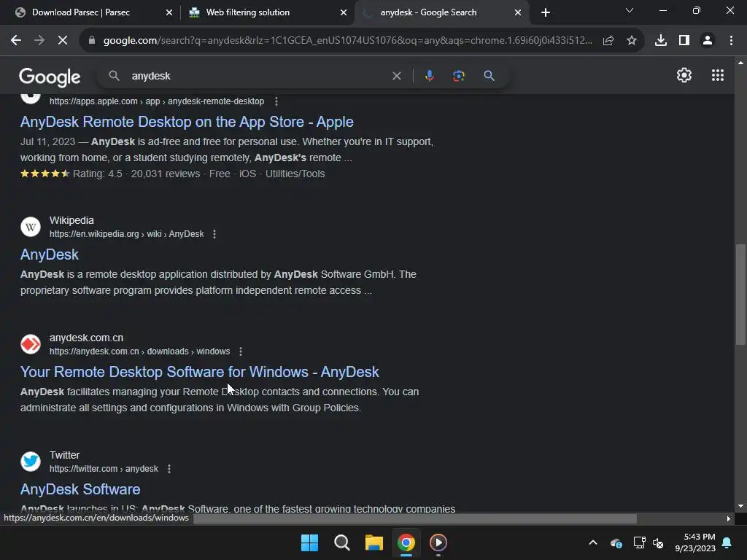This screenshot has height=560, width=747.
Task: Open Windows Start menu
Action: [x=309, y=542]
